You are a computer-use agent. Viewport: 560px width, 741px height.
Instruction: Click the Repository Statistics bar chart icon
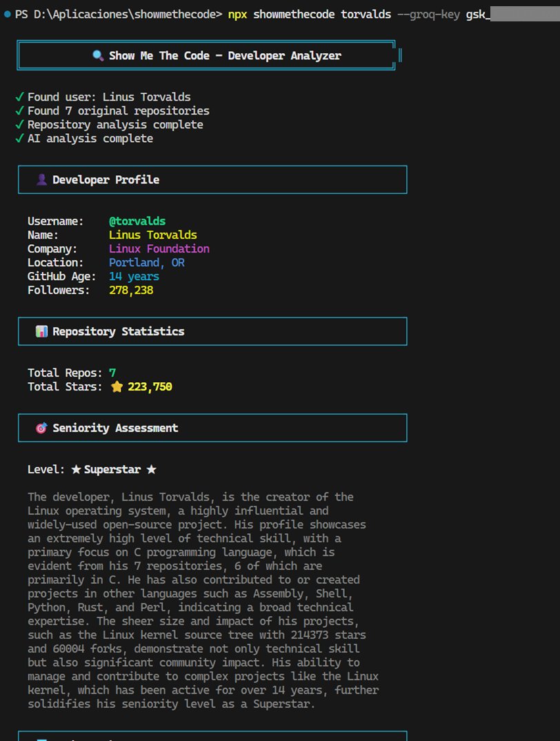tap(41, 331)
